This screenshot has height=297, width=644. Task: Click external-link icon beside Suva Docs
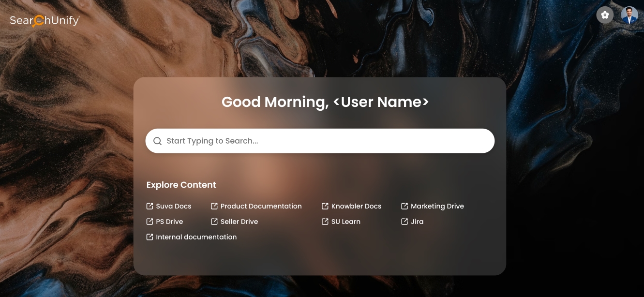point(150,207)
